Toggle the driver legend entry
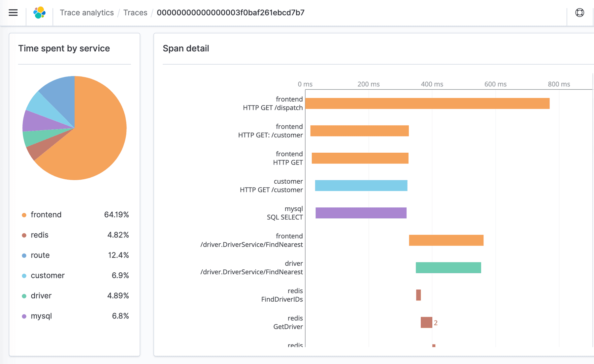 (x=41, y=296)
